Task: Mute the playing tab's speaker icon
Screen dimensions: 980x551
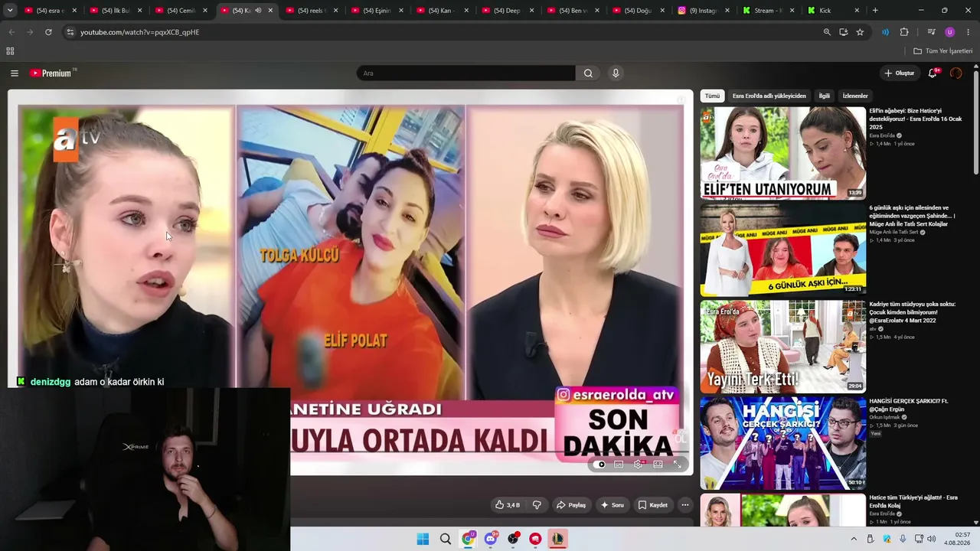Action: click(x=258, y=11)
